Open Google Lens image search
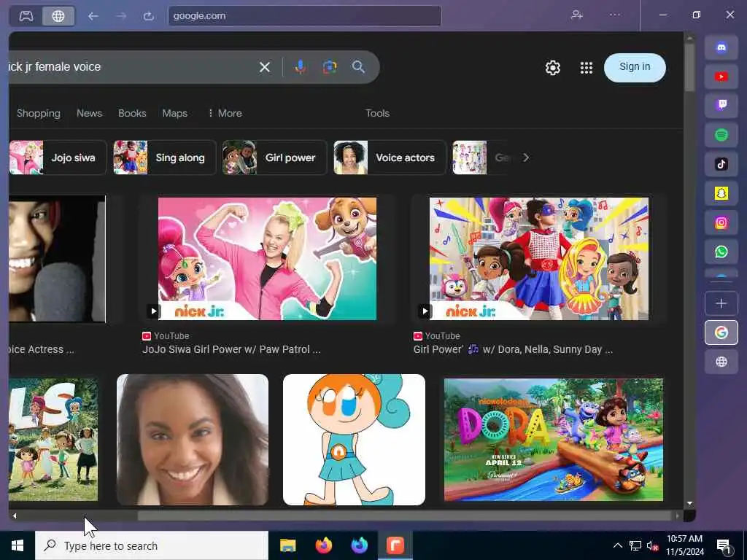747x560 pixels. click(x=330, y=67)
